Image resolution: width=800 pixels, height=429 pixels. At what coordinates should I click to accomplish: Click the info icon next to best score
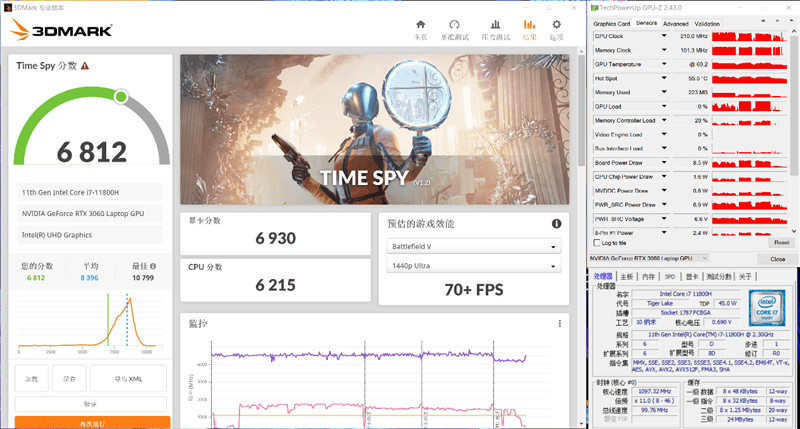click(x=153, y=266)
